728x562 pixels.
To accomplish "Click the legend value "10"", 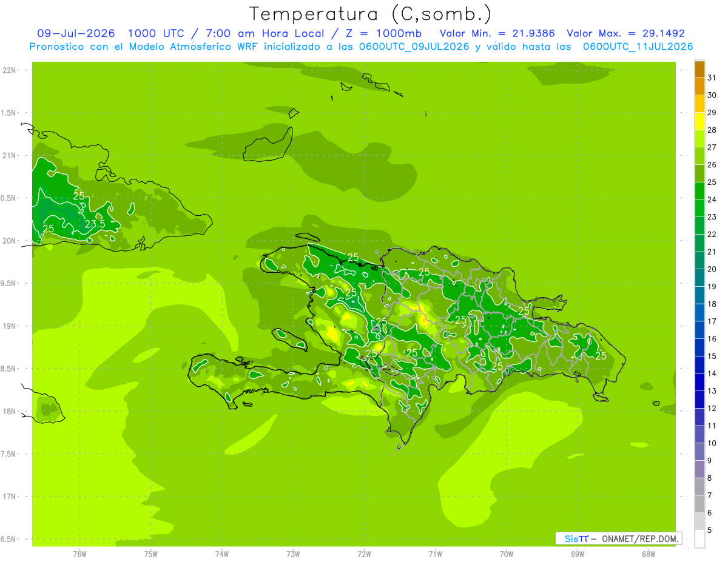I will pyautogui.click(x=712, y=443).
